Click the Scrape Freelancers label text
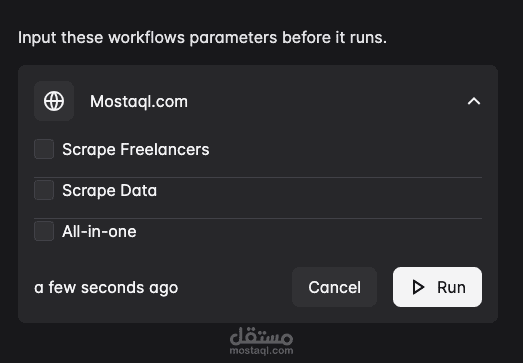 (x=136, y=149)
